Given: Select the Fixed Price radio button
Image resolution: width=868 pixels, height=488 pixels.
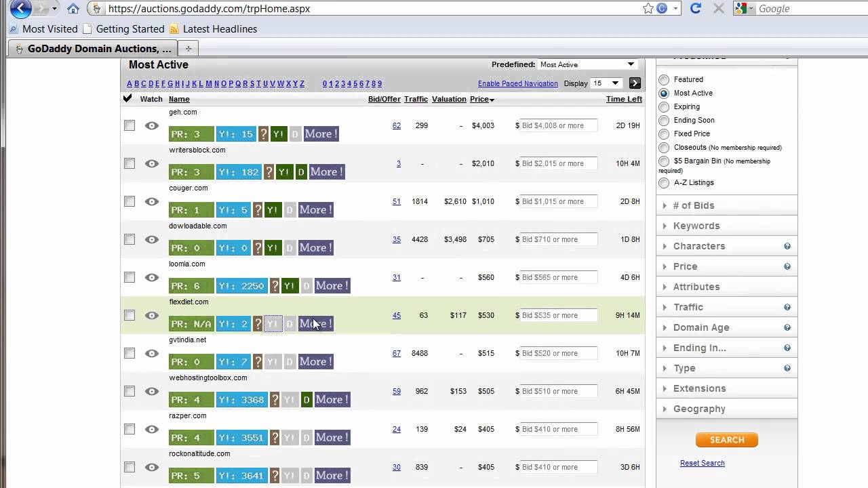Looking at the screenshot, I should (664, 134).
